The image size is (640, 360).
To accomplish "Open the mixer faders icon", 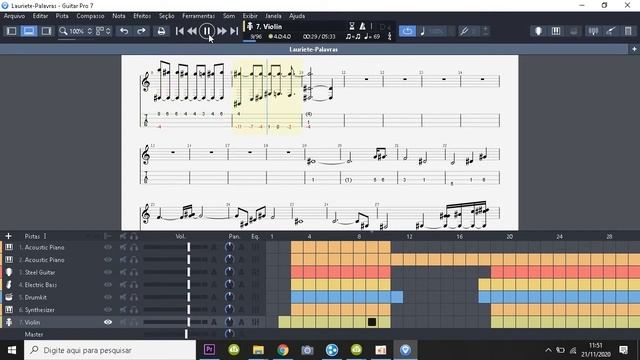I will coord(593,31).
